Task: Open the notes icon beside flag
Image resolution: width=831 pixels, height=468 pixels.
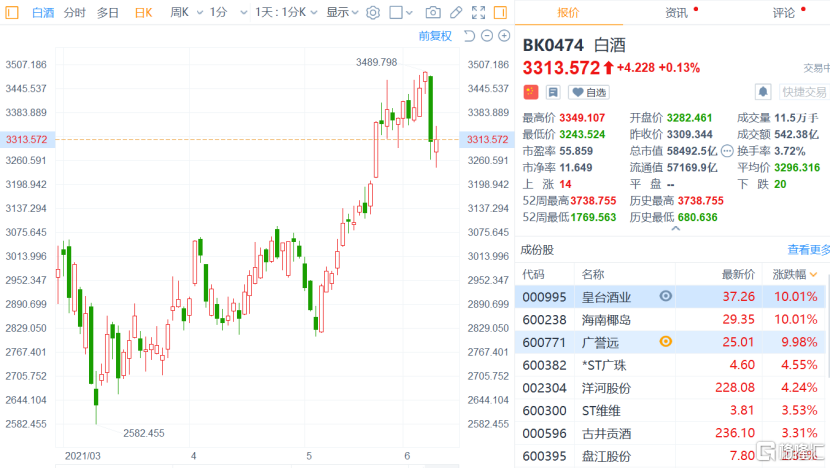Action: tap(553, 92)
